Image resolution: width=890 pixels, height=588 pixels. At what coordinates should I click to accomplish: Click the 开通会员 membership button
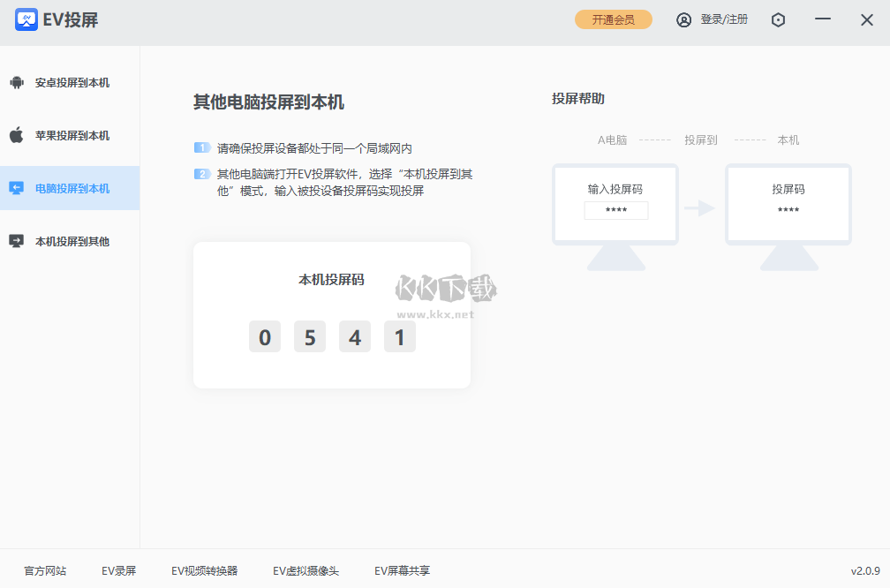click(x=613, y=19)
